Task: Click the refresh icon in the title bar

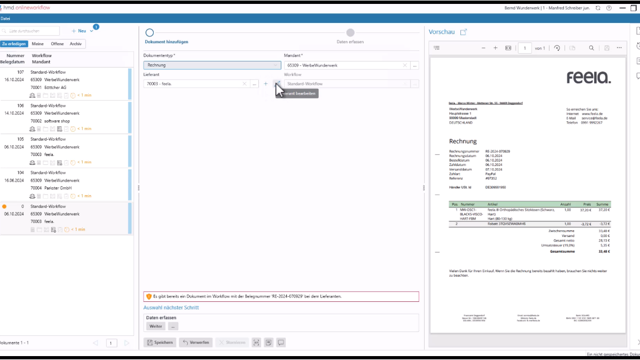Action: [x=598, y=8]
